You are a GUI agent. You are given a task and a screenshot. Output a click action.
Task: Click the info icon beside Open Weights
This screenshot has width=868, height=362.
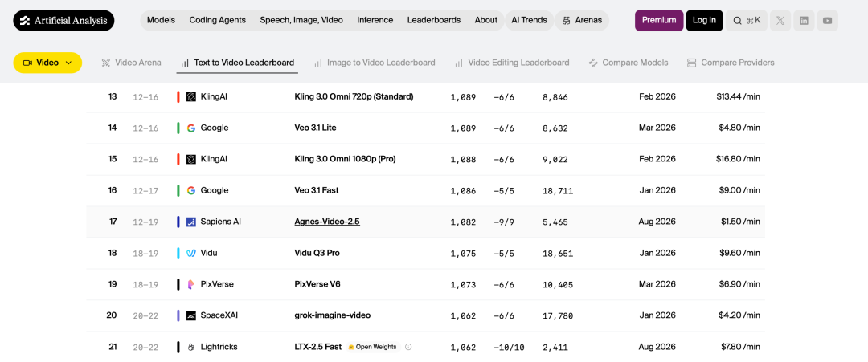(x=408, y=347)
